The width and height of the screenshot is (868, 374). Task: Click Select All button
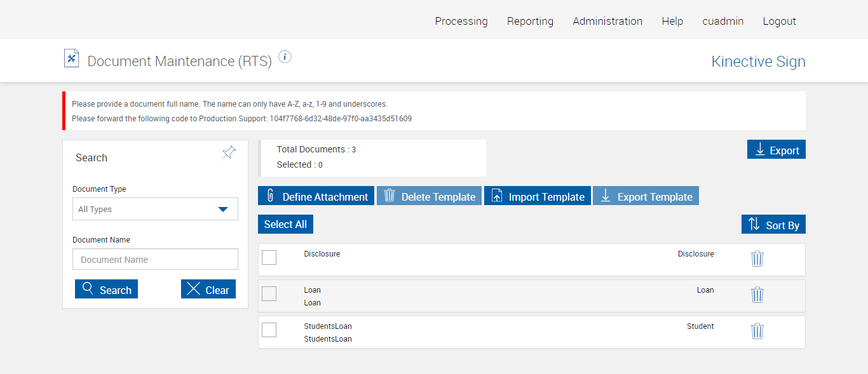click(285, 224)
